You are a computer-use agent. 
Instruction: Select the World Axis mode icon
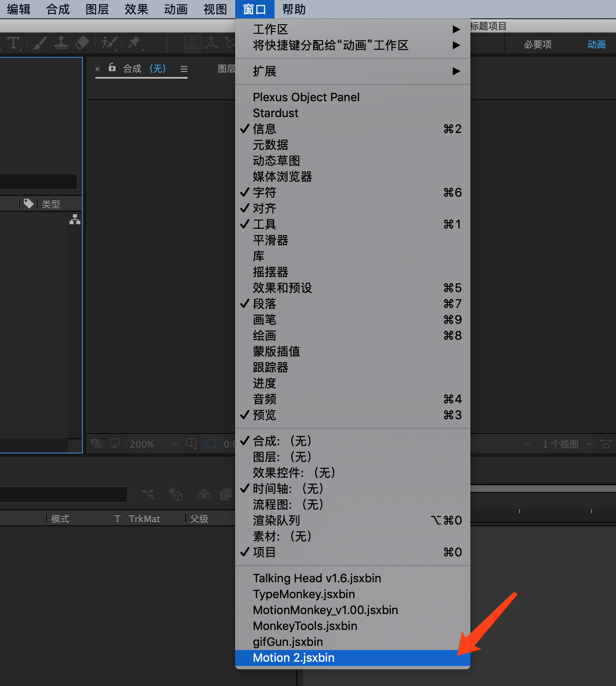(211, 44)
